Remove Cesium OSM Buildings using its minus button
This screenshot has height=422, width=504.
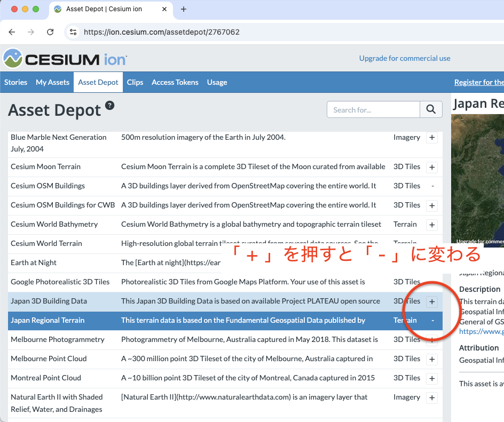click(x=431, y=186)
